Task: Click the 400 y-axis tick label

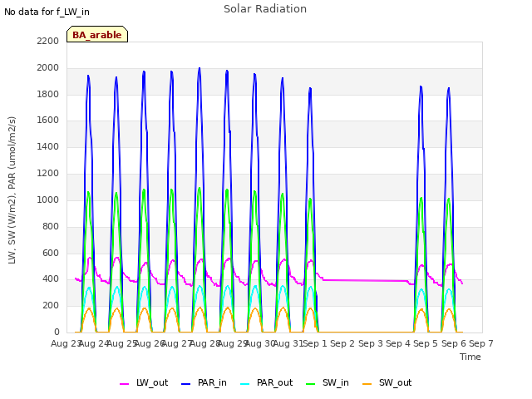Action: click(51, 279)
